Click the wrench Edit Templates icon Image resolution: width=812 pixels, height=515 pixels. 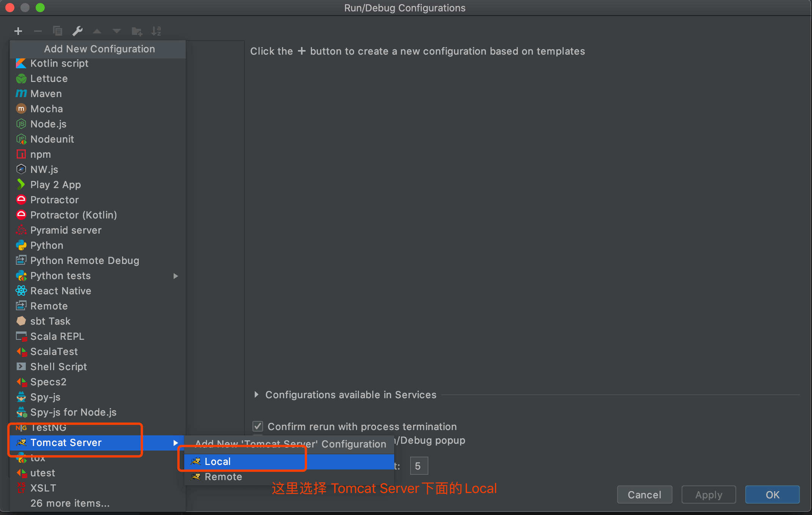[77, 31]
